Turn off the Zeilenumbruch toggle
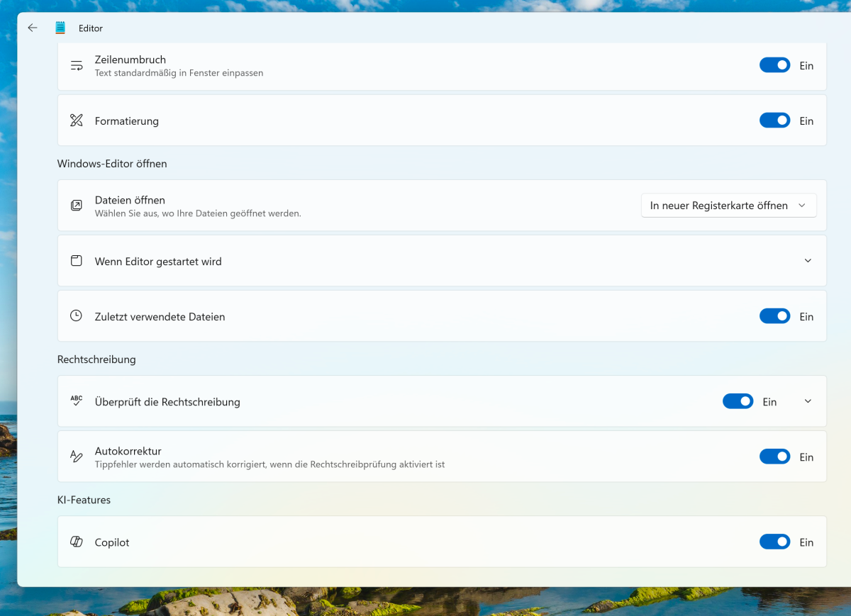Screen dimensions: 851x616 (774, 65)
